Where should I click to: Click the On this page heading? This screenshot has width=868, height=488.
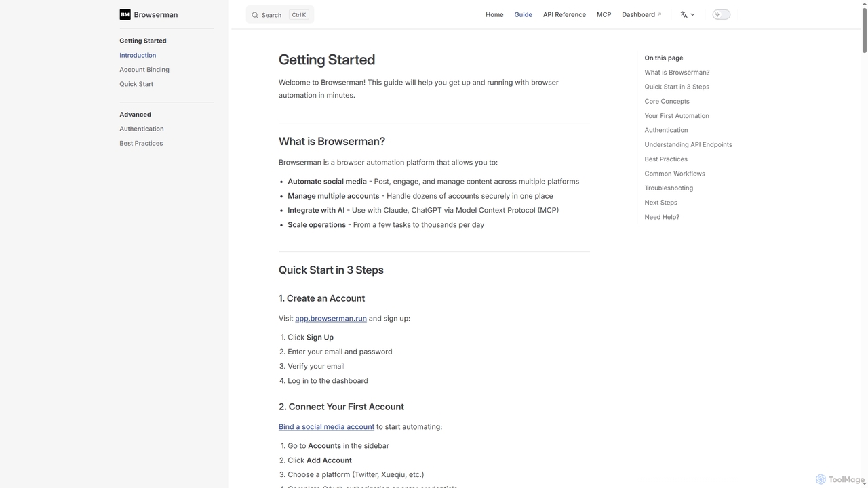(664, 58)
